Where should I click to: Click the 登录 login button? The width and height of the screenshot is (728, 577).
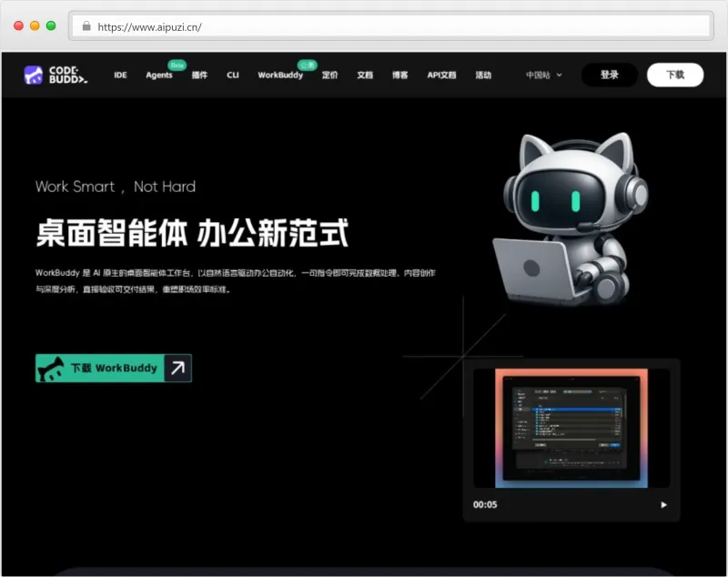pos(611,74)
